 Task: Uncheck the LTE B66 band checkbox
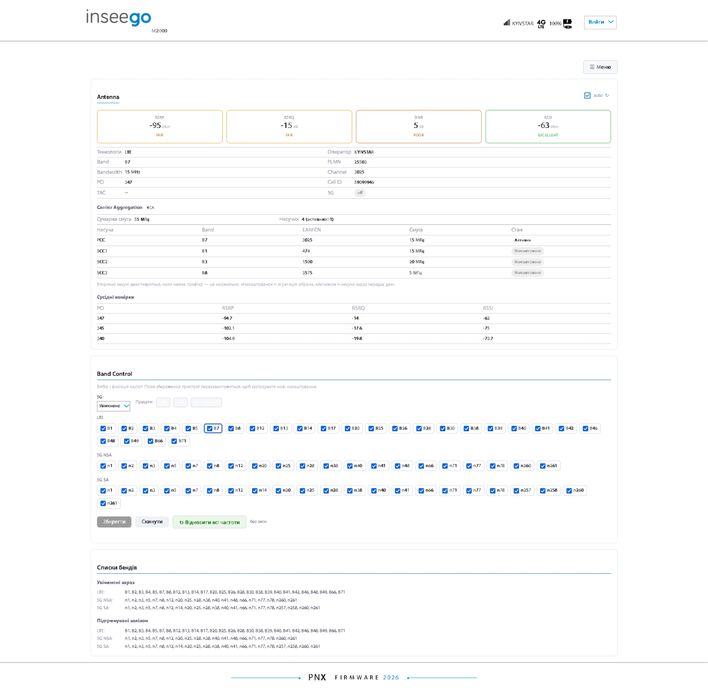[x=150, y=441]
